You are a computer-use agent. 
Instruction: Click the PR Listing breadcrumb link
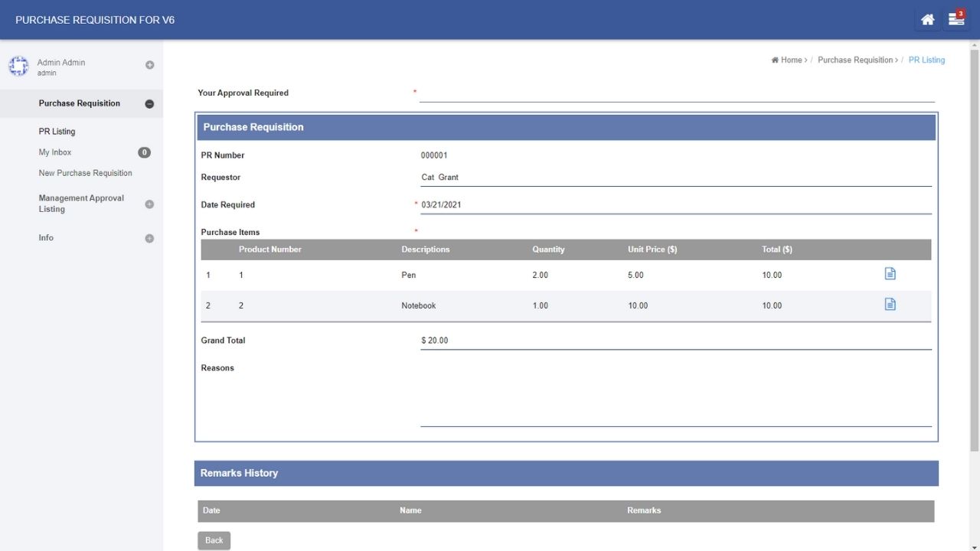point(926,60)
